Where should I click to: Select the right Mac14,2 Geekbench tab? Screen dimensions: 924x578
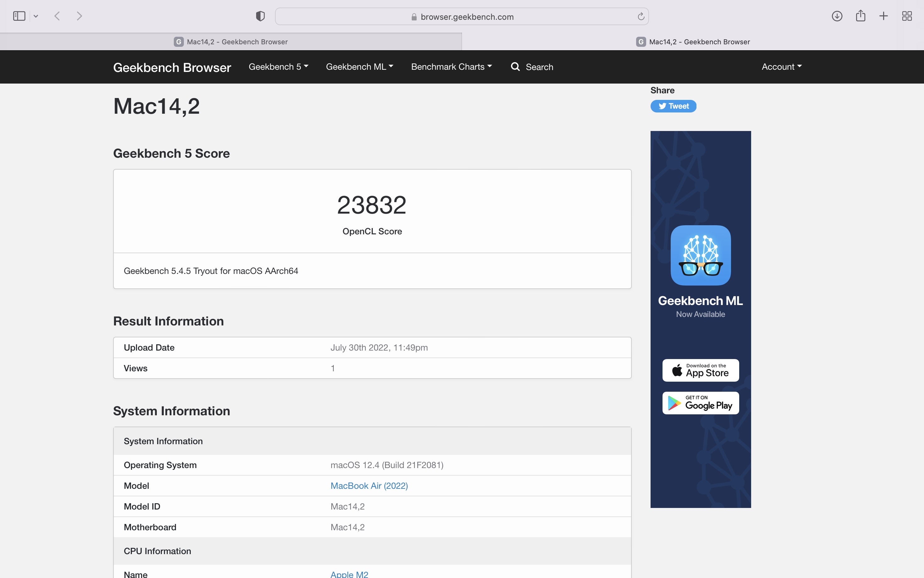point(693,42)
